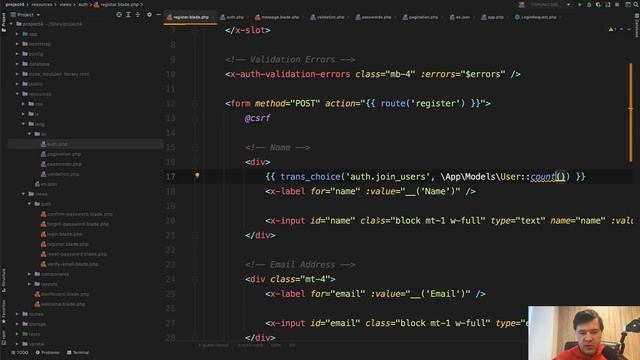Click the orange marker on editor scrollbar
Screen dimensions: 640x360
pyautogui.click(x=631, y=112)
